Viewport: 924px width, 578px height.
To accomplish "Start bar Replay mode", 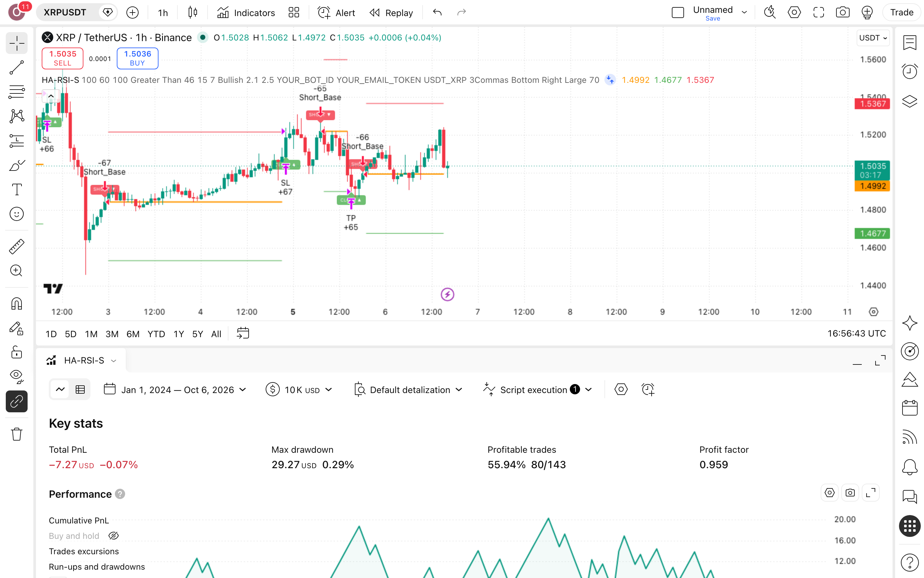I will pos(391,13).
